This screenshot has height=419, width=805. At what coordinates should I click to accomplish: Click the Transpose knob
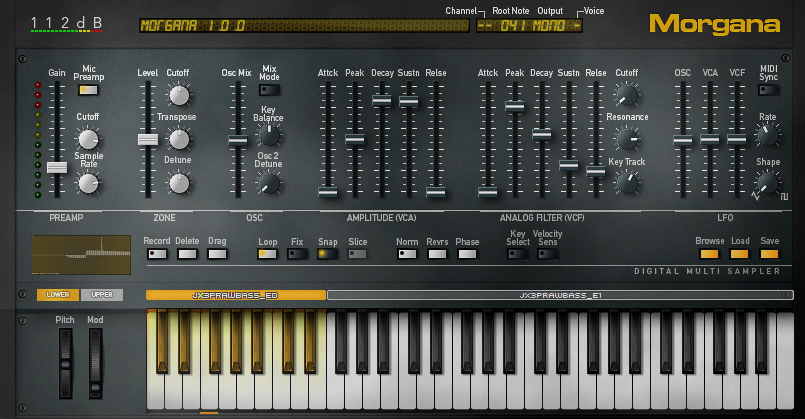click(x=179, y=139)
